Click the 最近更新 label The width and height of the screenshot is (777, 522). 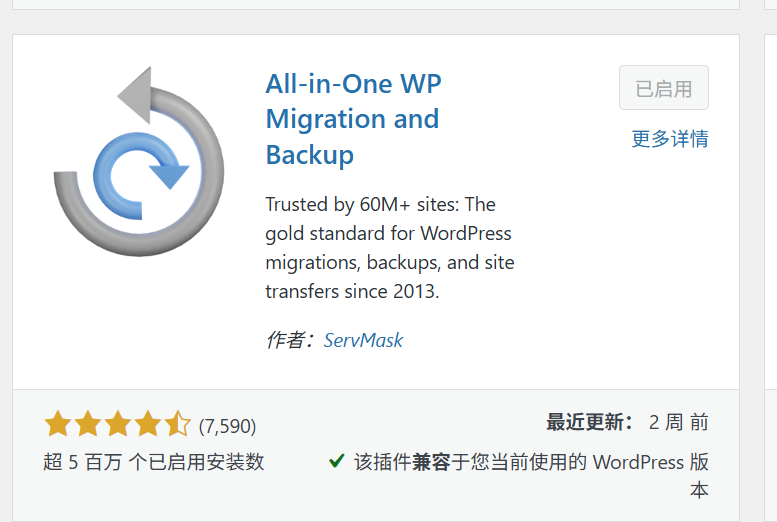pos(589,423)
